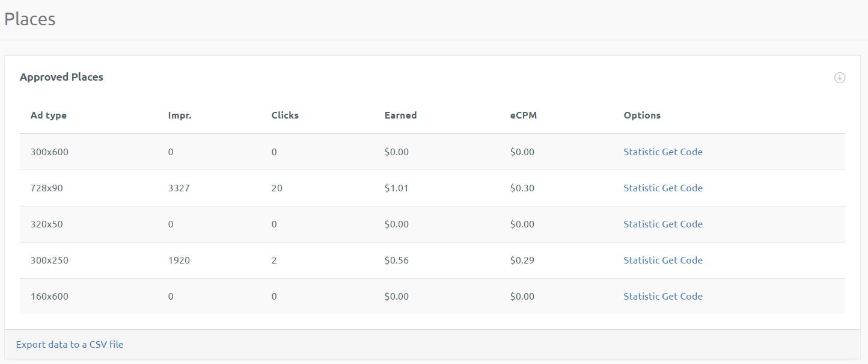The height and width of the screenshot is (364, 868).
Task: Click the Options column header
Action: 642,116
